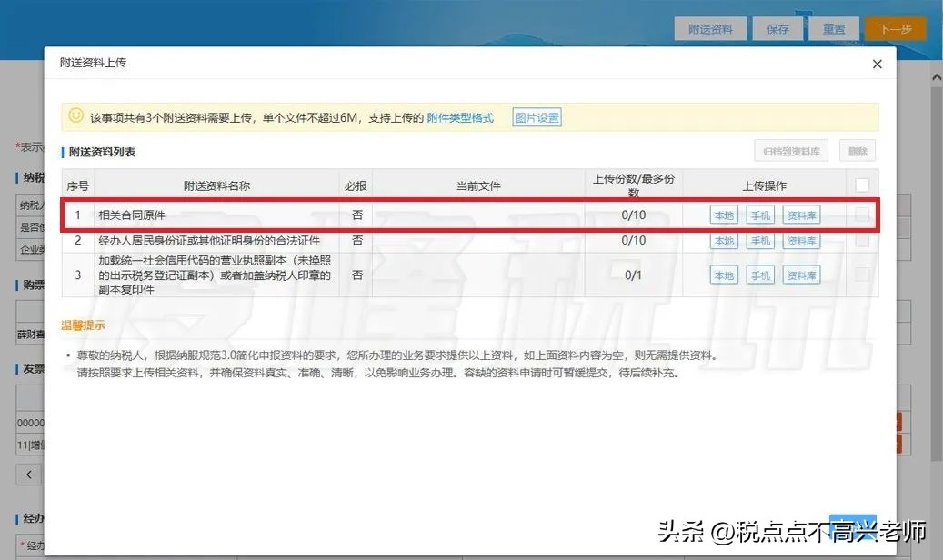Toggle the select-all checkbox in table header

tap(861, 184)
